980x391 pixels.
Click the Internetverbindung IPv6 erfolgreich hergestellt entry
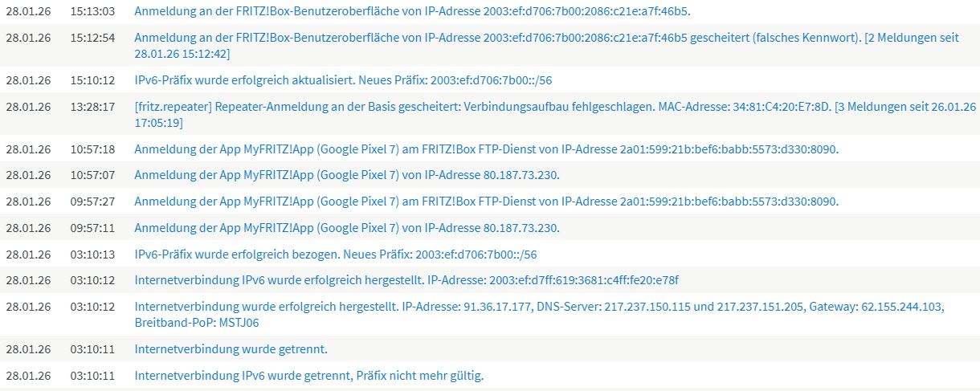[406, 280]
